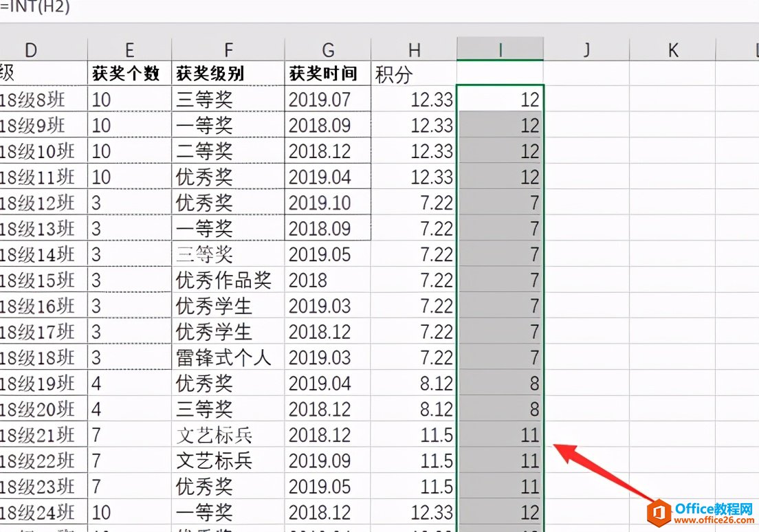Click 优秀奖 in the 18级12班 row

click(x=228, y=202)
